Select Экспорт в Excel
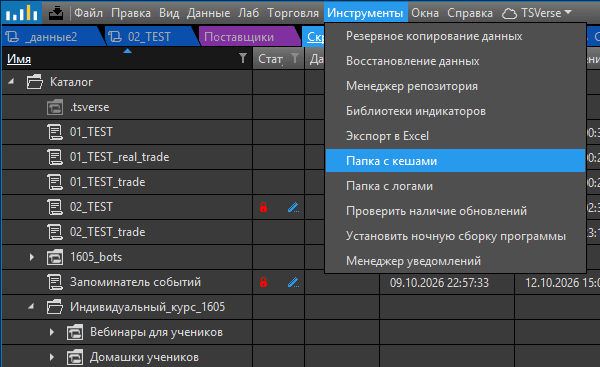This screenshot has width=600, height=367. coord(455,136)
